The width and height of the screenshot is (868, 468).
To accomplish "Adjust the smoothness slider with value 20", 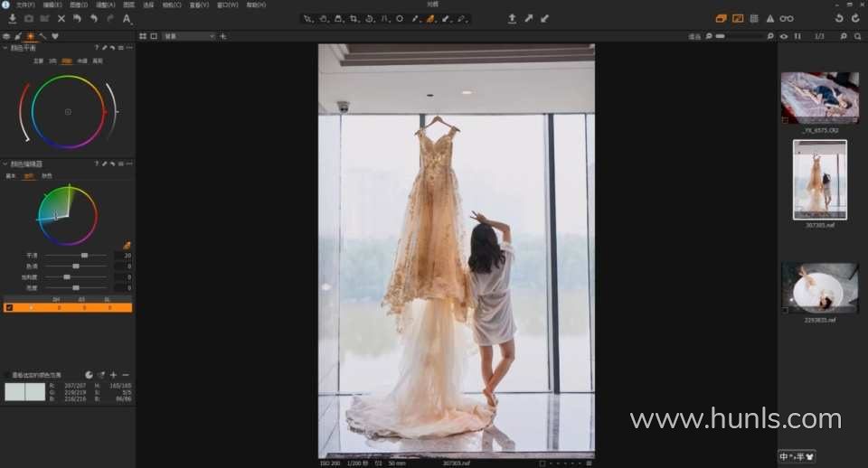I will point(76,256).
